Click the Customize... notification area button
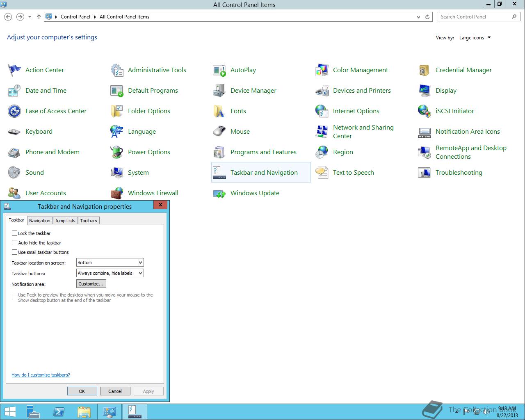This screenshot has height=420, width=525. [x=91, y=284]
